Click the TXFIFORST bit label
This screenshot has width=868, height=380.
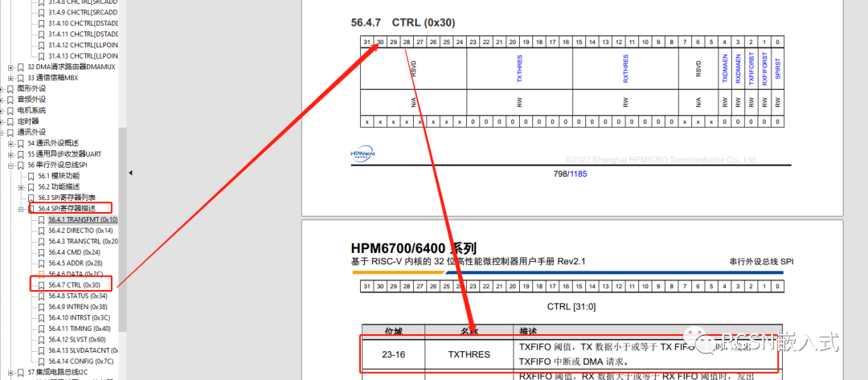[751, 68]
